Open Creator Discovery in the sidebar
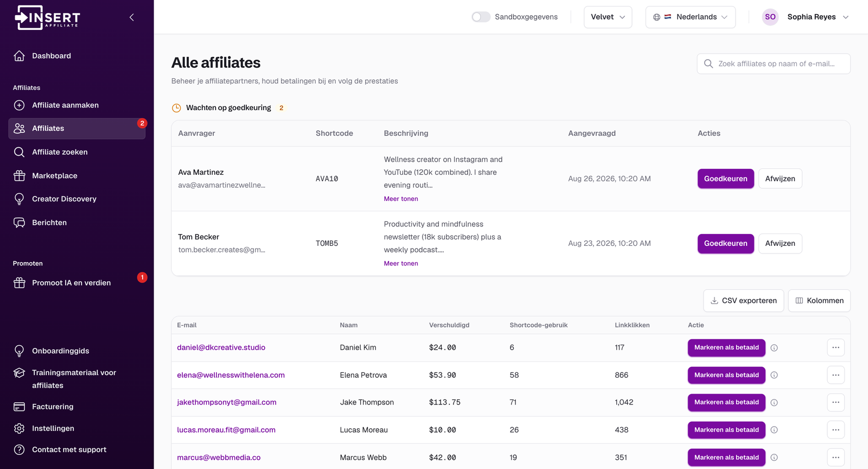868x469 pixels. coord(77,199)
